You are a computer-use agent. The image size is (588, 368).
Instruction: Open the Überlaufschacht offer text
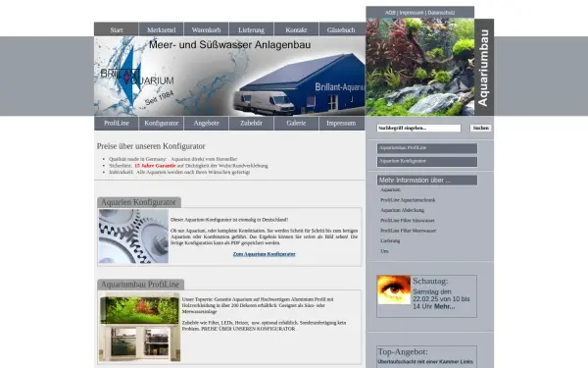[x=425, y=361]
